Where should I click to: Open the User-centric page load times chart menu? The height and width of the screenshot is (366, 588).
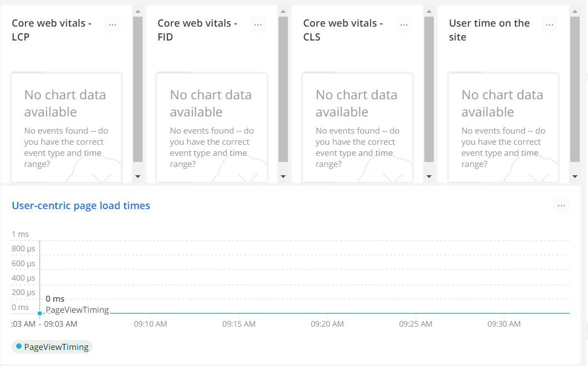pyautogui.click(x=561, y=205)
